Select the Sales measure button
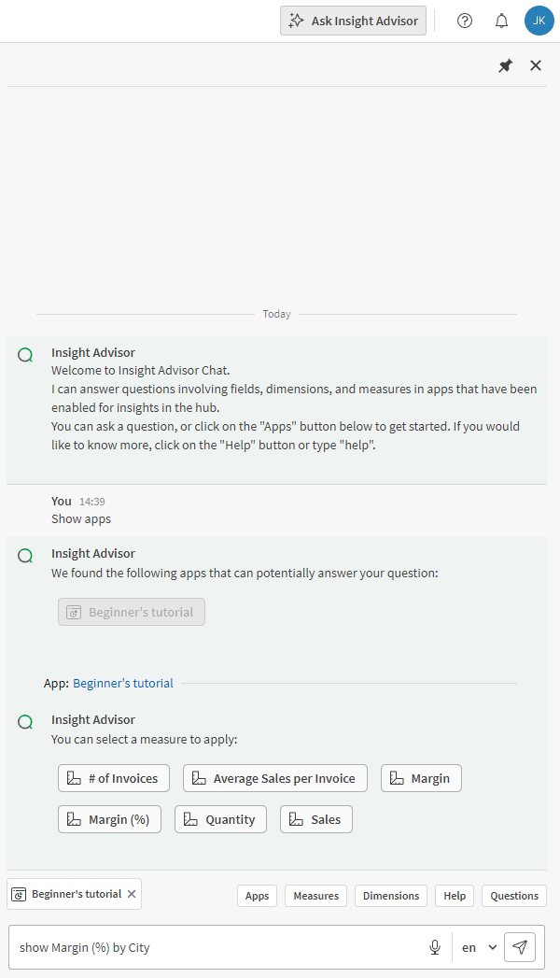 click(315, 819)
